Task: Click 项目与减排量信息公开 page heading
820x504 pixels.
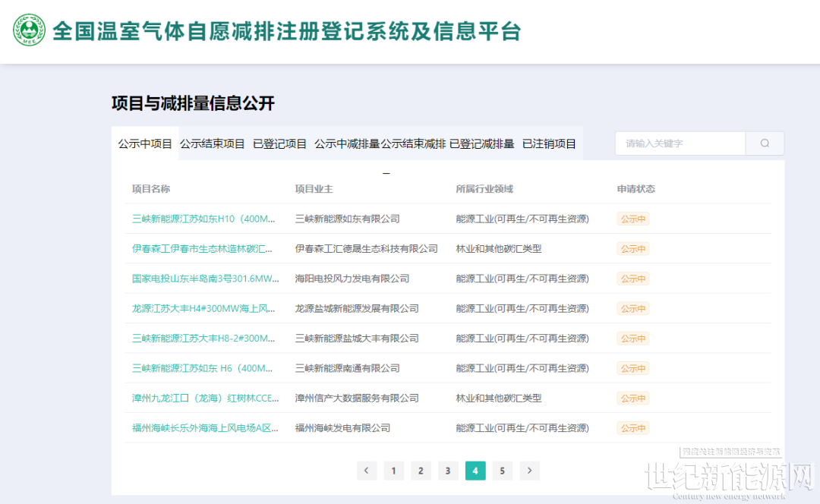Action: point(193,103)
